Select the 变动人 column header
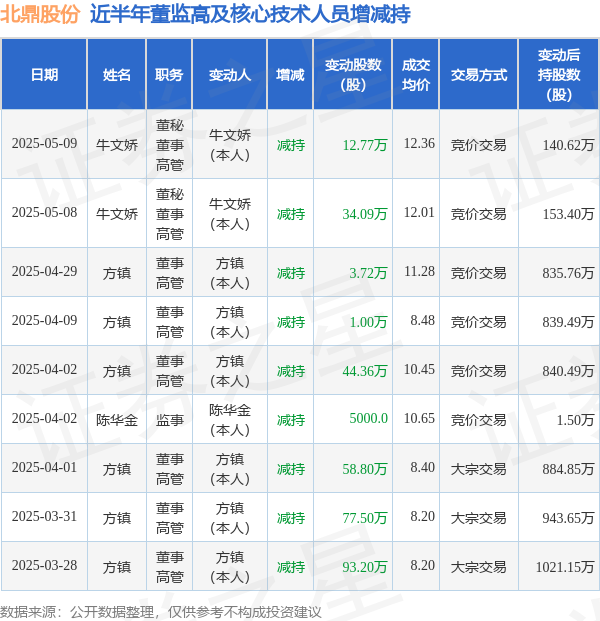The height and width of the screenshot is (621, 600). coord(230,75)
